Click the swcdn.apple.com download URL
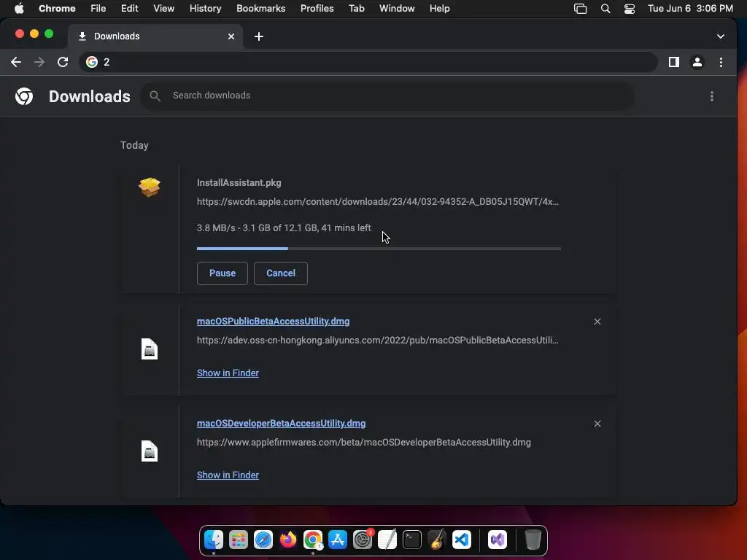Viewport: 747px width, 560px height. point(378,202)
